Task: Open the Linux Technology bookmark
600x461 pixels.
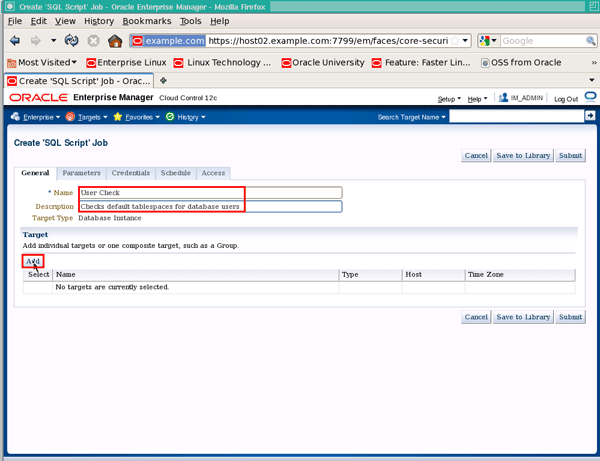Action: click(x=222, y=62)
